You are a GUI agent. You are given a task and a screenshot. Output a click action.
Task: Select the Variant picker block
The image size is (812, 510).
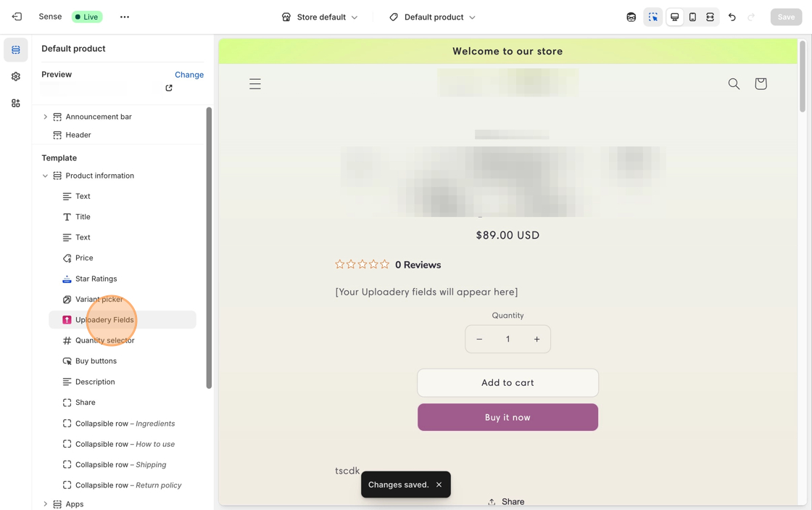point(99,299)
